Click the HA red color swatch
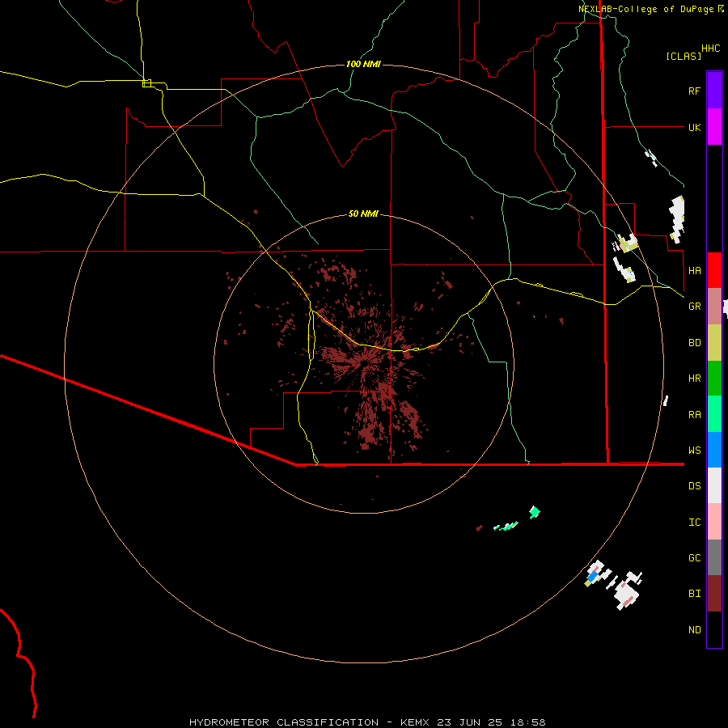728x728 pixels. coord(714,270)
